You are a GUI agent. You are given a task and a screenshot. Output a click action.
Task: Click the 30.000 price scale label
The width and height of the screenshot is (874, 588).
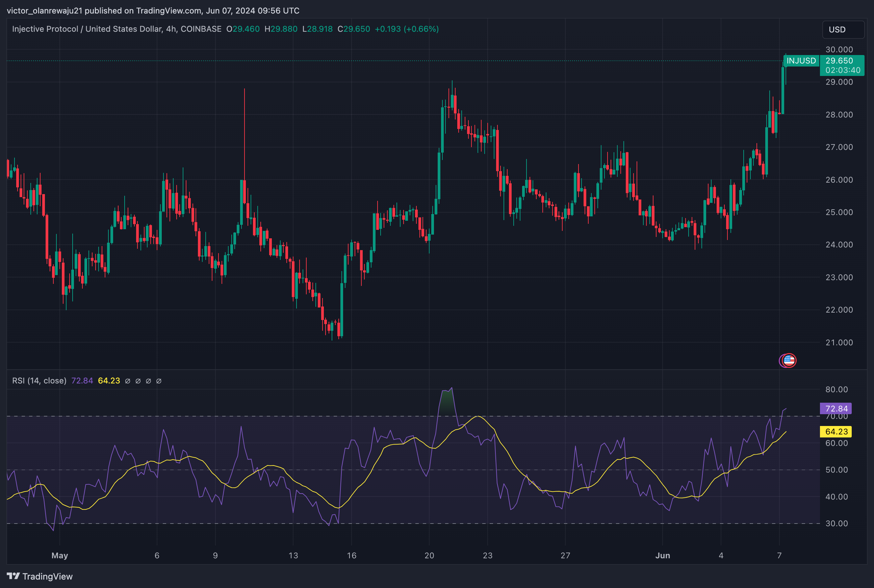(839, 50)
